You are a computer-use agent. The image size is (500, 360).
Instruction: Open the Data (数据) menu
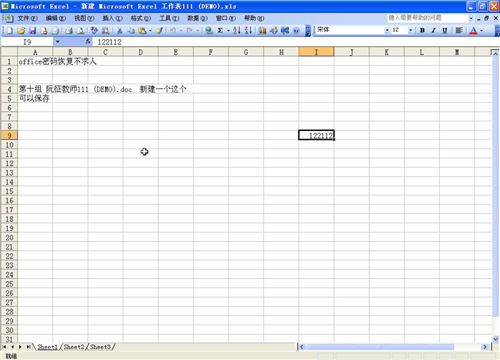tap(197, 18)
